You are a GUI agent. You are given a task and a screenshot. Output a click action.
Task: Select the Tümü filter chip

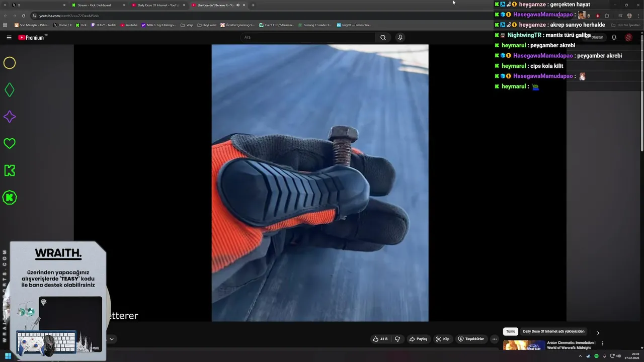pyautogui.click(x=511, y=332)
